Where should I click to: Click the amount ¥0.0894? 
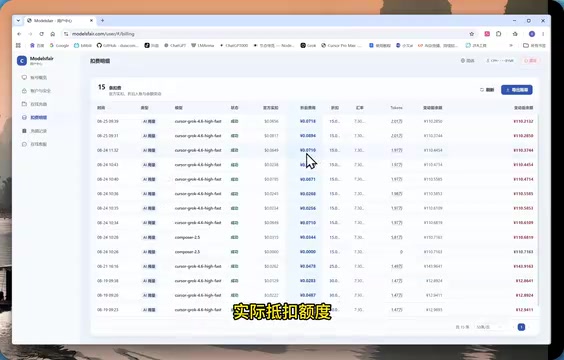tap(308, 136)
